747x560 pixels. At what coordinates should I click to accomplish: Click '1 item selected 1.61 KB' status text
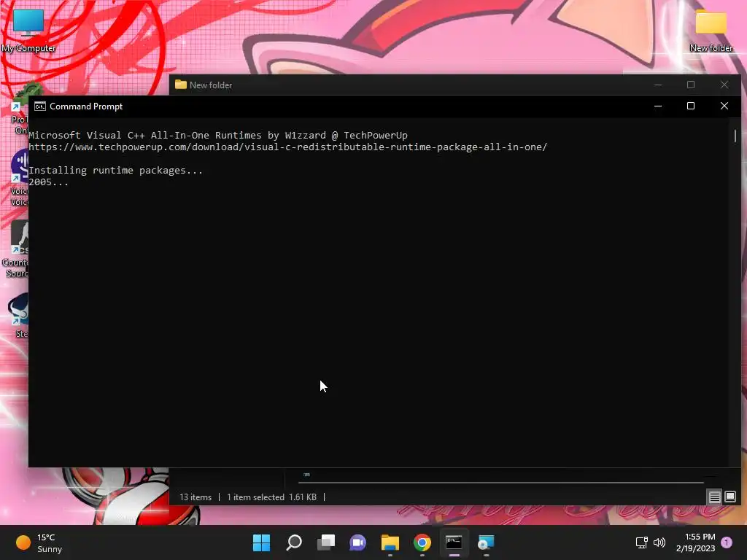[x=271, y=497]
